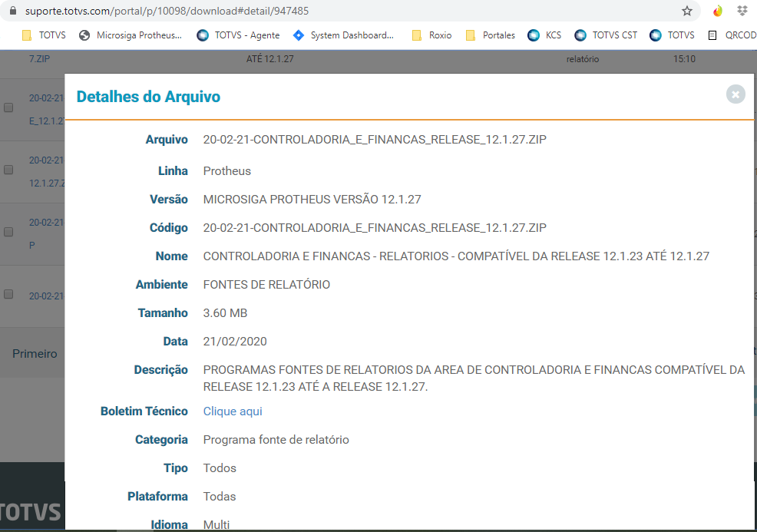Viewport: 757px width, 532px height.
Task: Click the 'ATÉ 12.1.27' cell in background table
Action: click(x=270, y=59)
